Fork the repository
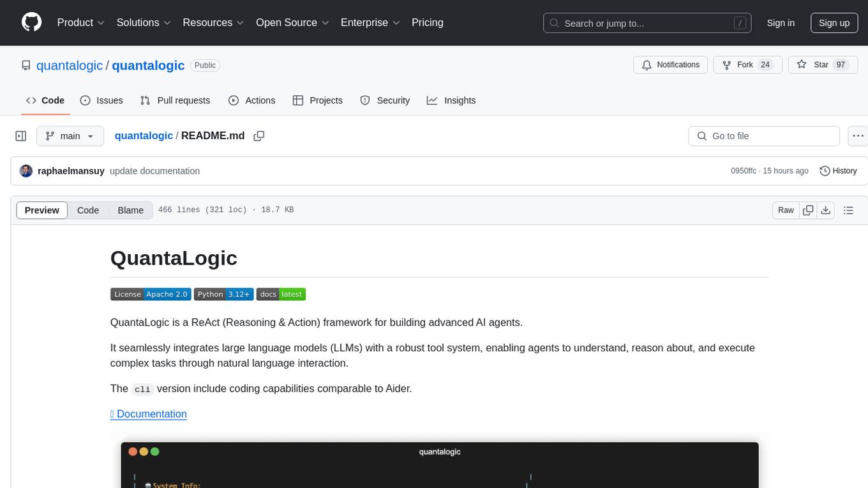Image resolution: width=868 pixels, height=488 pixels. [x=748, y=65]
